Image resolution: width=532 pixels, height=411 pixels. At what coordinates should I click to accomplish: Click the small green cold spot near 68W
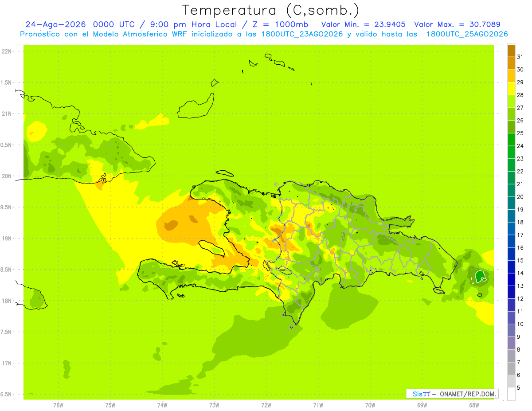pyautogui.click(x=481, y=277)
